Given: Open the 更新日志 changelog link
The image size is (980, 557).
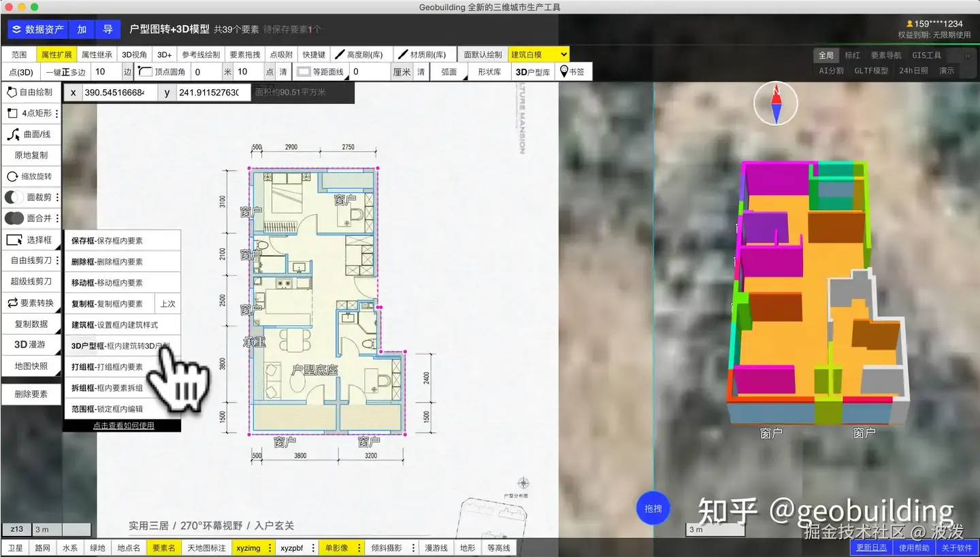Looking at the screenshot, I should [x=871, y=547].
